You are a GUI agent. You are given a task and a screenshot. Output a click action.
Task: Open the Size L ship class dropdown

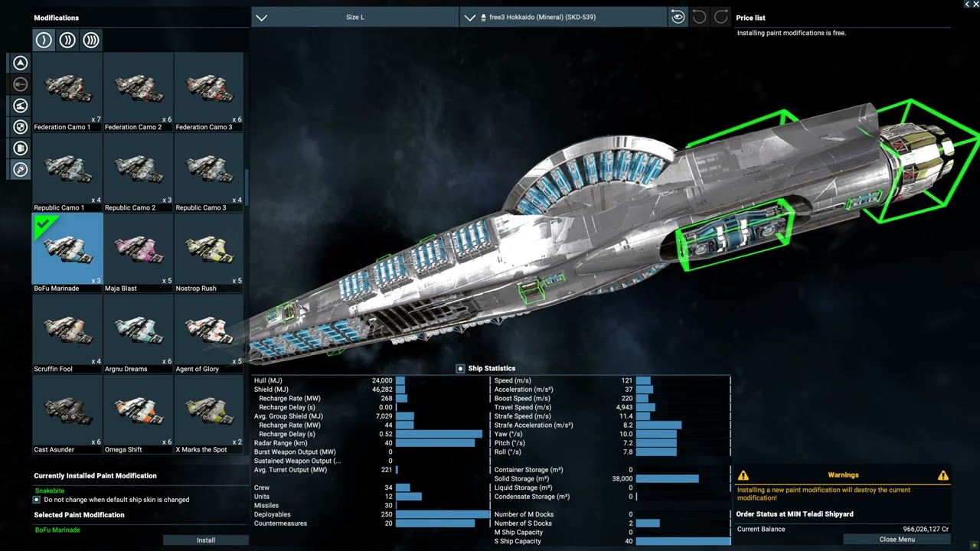[354, 17]
